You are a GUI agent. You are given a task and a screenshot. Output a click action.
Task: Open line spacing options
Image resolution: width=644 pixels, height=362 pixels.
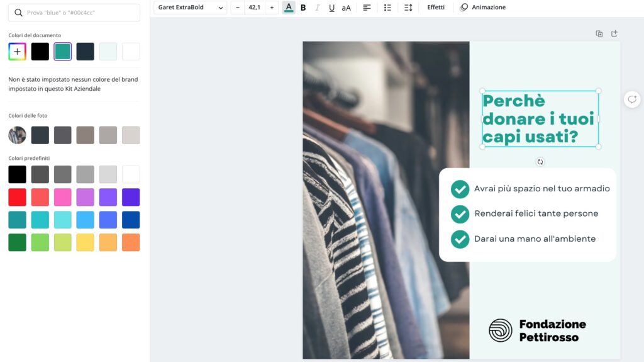tap(408, 8)
